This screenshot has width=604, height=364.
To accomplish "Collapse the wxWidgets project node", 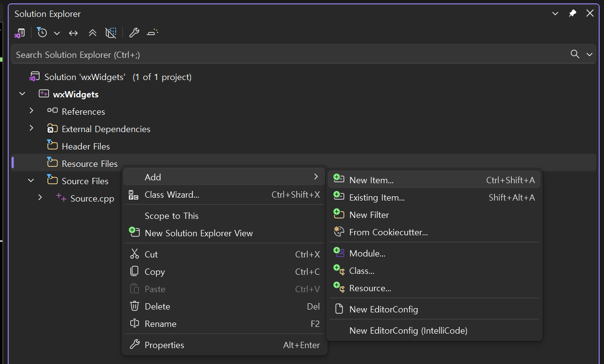I will [22, 94].
